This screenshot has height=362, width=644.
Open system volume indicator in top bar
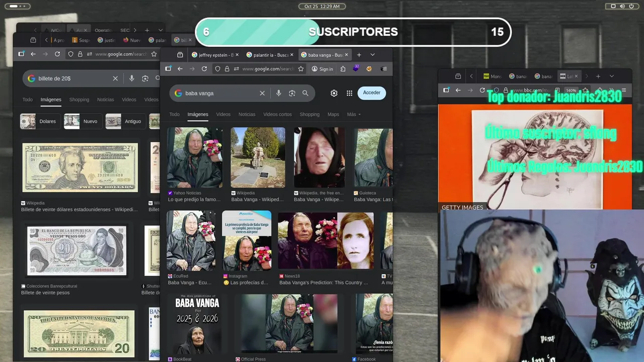coord(622,6)
